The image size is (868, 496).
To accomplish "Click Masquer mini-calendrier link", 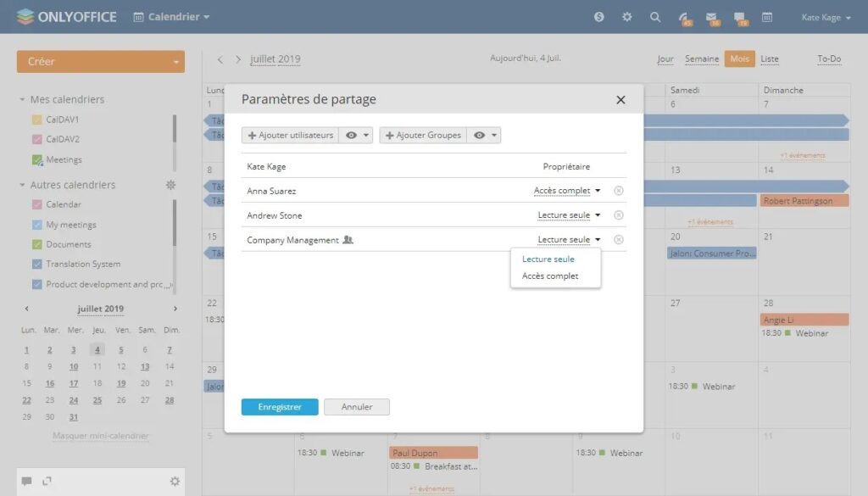I will tap(101, 436).
